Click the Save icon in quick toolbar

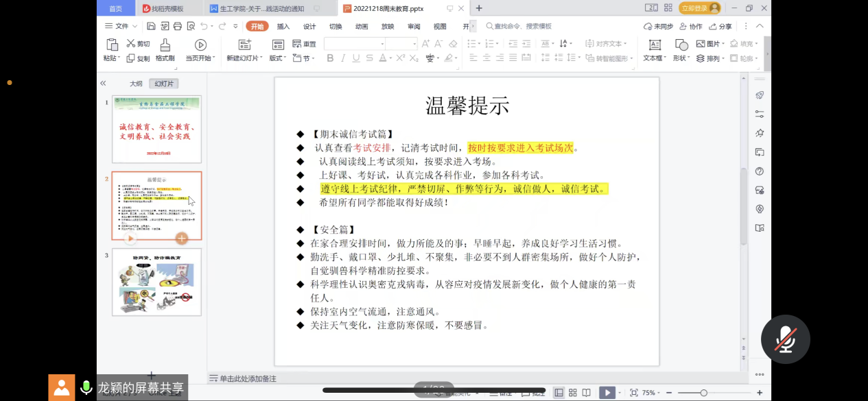click(x=150, y=26)
